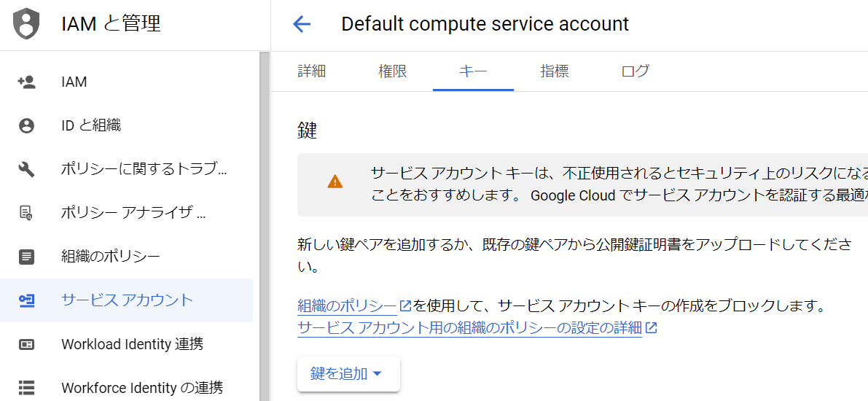Click the 新しい鍵ペアを追加するか paragraph text
Image resolution: width=868 pixels, height=401 pixels.
click(574, 255)
